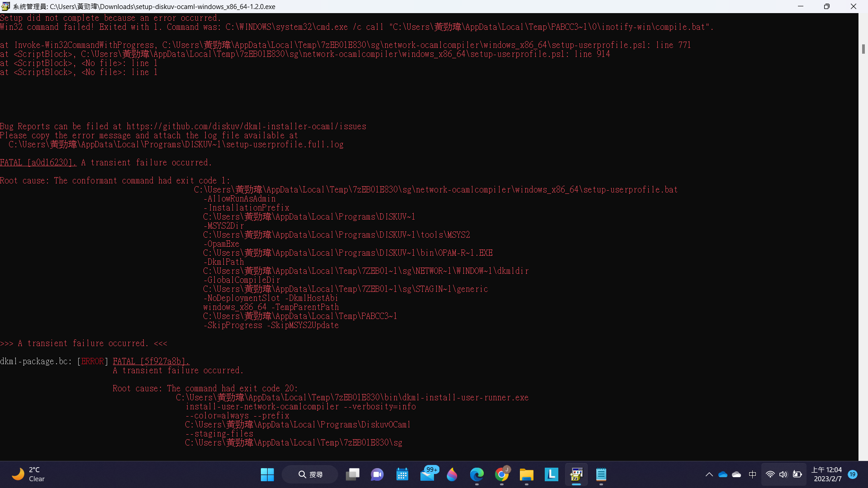Launch Paint 3D from the taskbar
Screen dimensions: 868x488
tap(452, 474)
